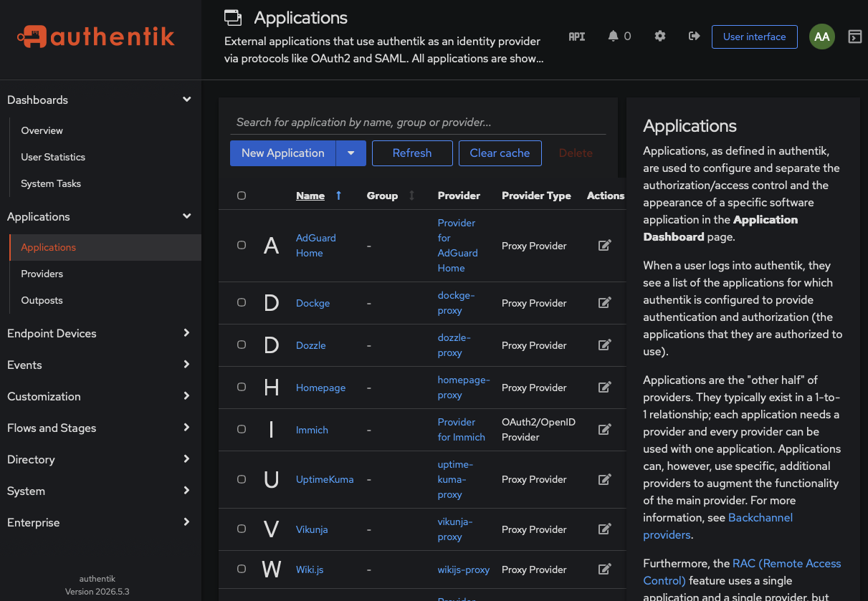Edit the AdGuard Home application
The width and height of the screenshot is (868, 601).
[605, 246]
